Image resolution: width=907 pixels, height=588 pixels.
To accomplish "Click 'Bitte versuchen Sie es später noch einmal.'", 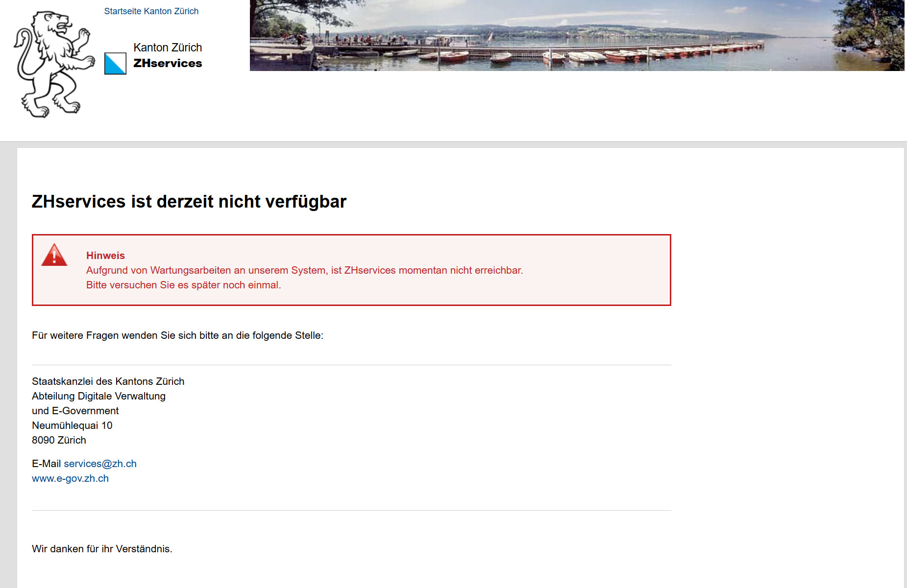I will click(184, 285).
